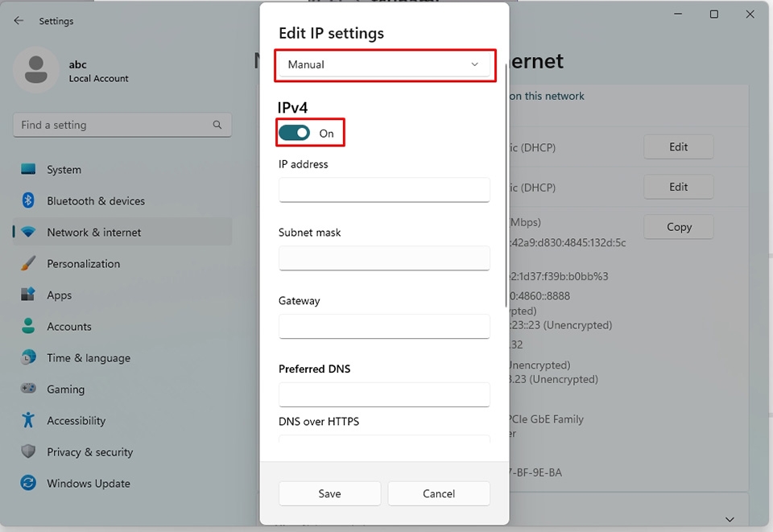Viewport: 773px width, 532px height.
Task: Click the back arrow in Settings
Action: [x=17, y=20]
